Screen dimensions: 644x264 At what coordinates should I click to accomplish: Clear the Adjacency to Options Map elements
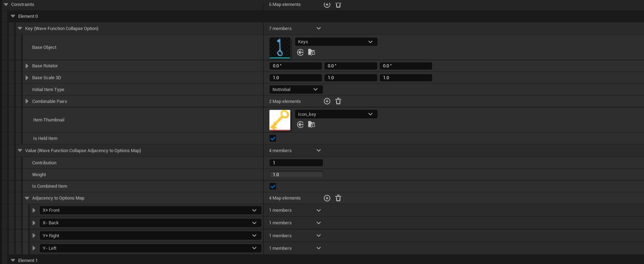(338, 198)
